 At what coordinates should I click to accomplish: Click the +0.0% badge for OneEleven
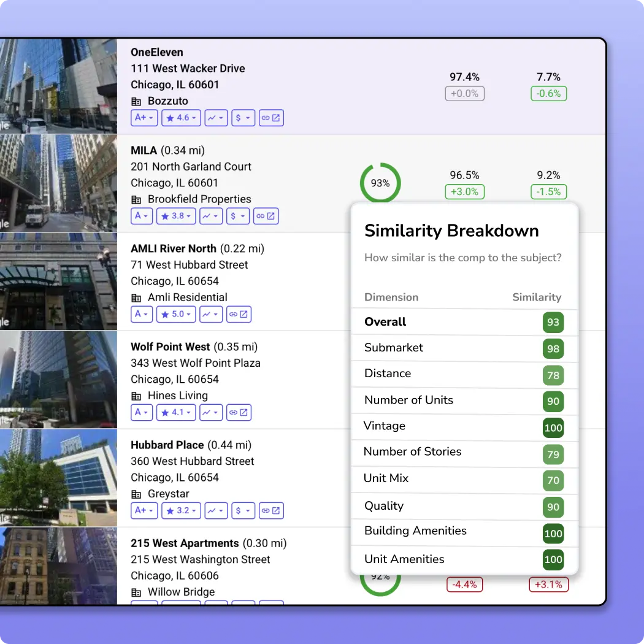464,94
